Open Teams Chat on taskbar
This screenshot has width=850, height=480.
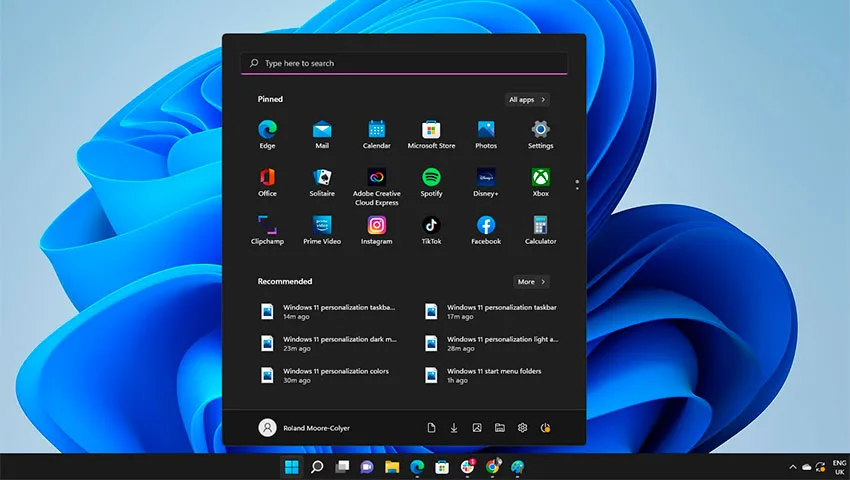tap(367, 467)
